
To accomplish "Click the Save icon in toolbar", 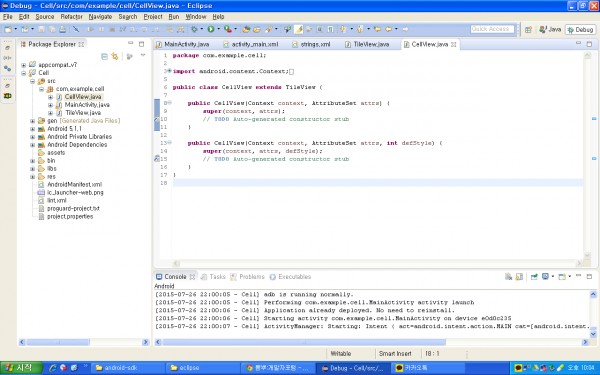I will 41,29.
